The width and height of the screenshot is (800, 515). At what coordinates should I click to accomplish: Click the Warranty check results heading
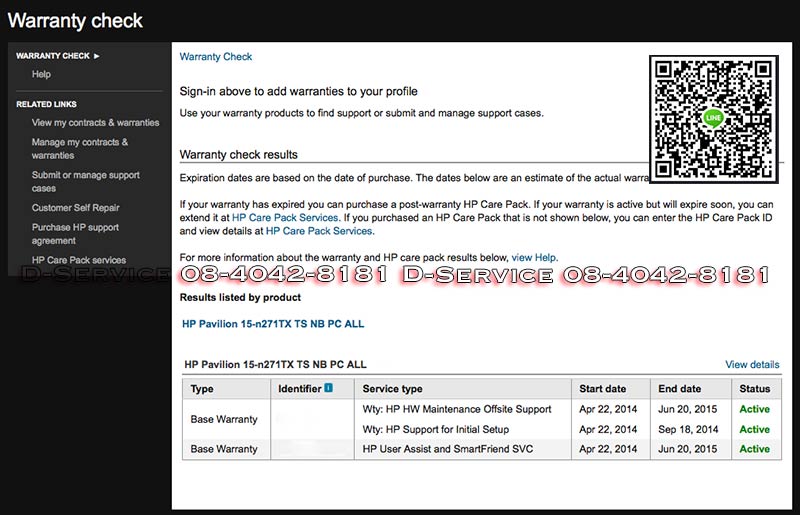tap(238, 154)
